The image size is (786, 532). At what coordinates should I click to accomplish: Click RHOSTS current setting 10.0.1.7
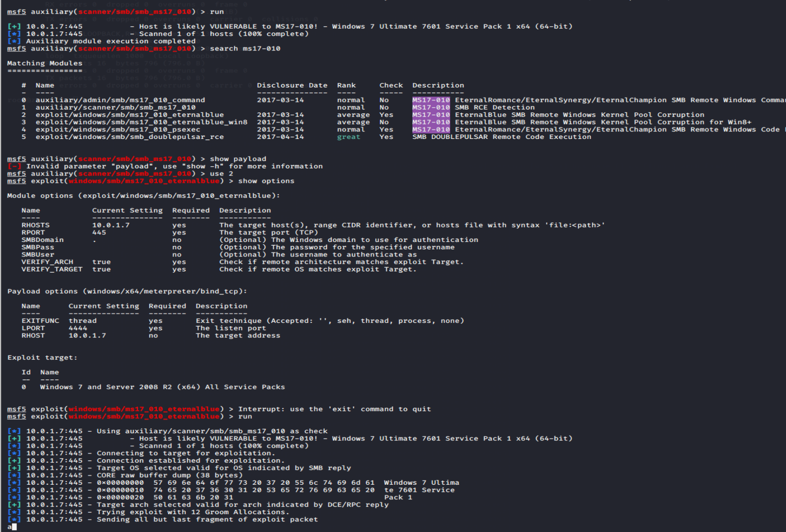[x=111, y=226]
